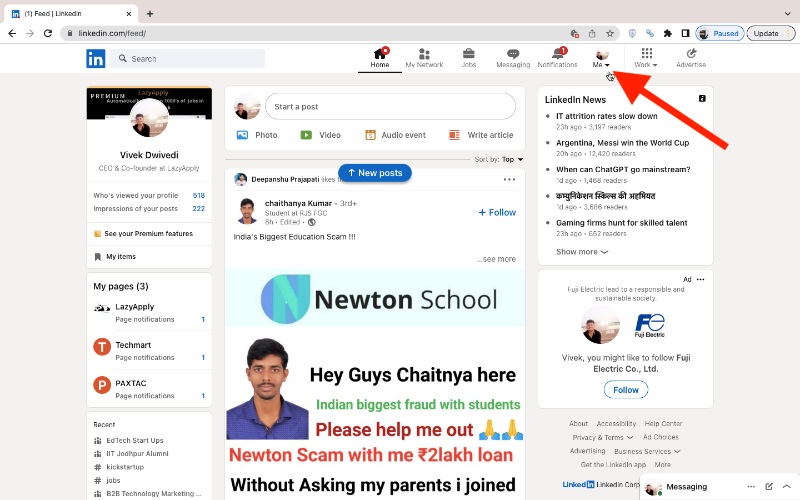Click into the LinkedIn Search field

click(x=187, y=59)
